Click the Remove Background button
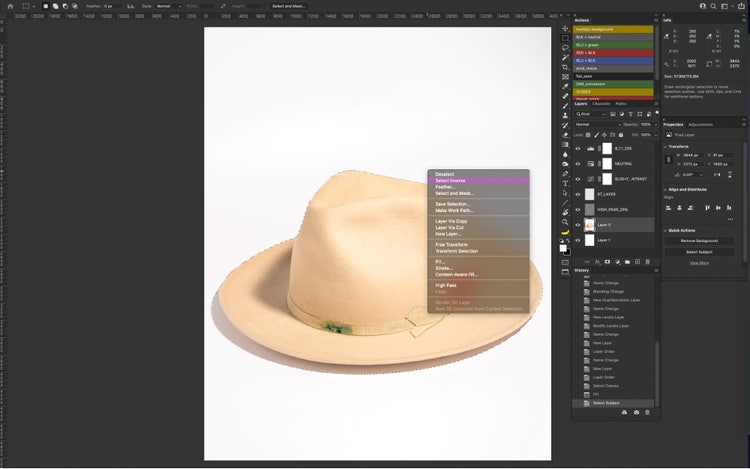Screen dimensions: 750x469 click(699, 241)
